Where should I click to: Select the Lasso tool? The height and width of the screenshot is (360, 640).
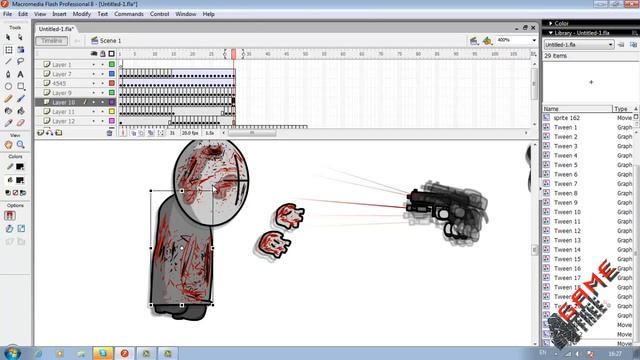tap(20, 62)
